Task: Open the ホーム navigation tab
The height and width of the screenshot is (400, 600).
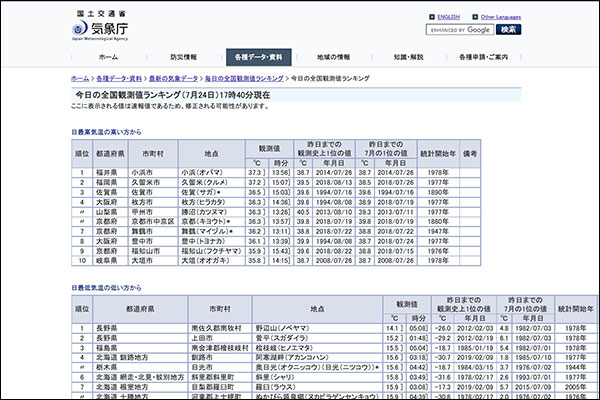Action: [108, 57]
